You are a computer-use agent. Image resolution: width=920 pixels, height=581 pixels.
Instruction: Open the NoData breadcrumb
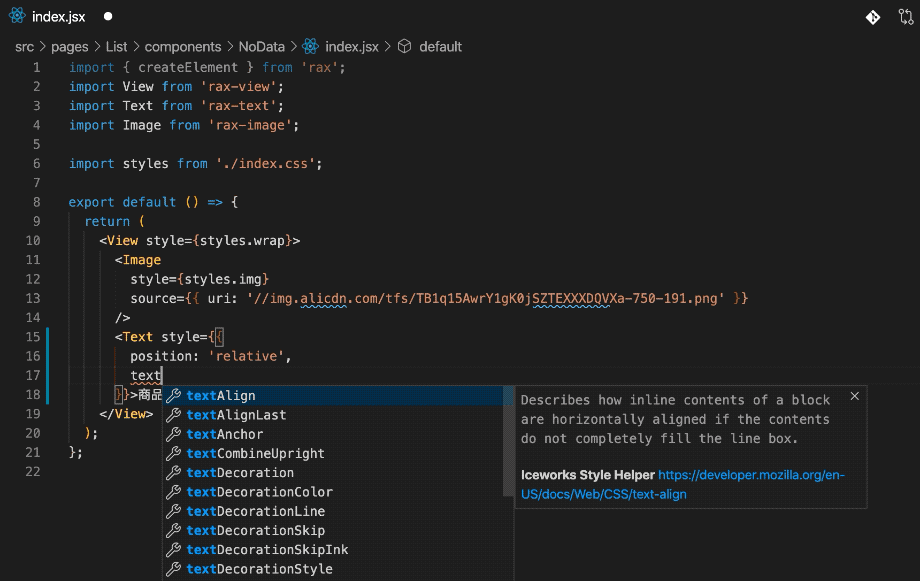click(x=262, y=46)
